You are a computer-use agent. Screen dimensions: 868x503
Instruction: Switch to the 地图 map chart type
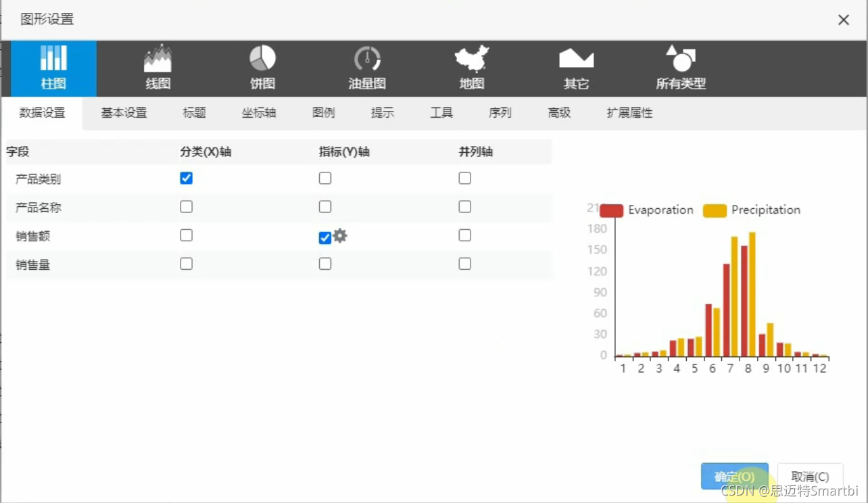click(471, 68)
